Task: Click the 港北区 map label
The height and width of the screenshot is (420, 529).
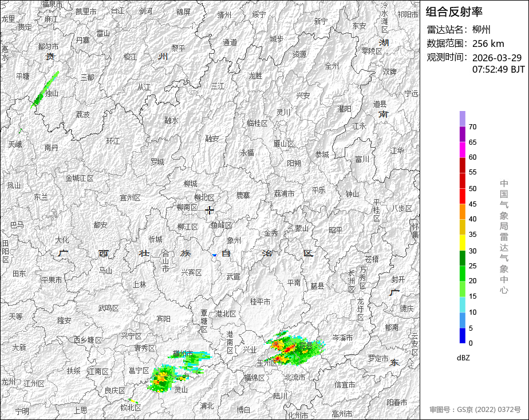Action: click(226, 314)
